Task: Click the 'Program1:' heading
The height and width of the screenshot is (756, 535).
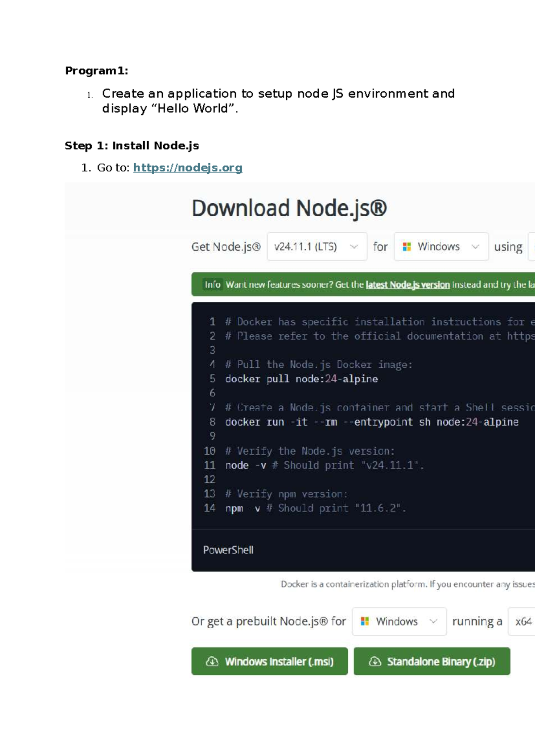Action: click(97, 71)
